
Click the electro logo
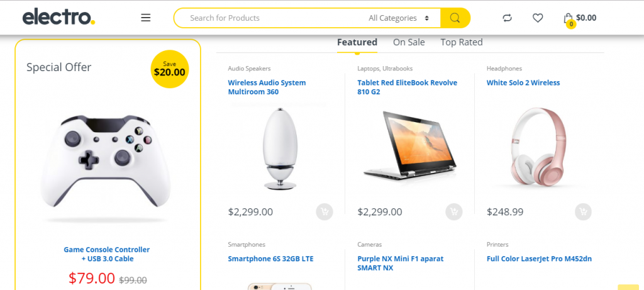[58, 18]
